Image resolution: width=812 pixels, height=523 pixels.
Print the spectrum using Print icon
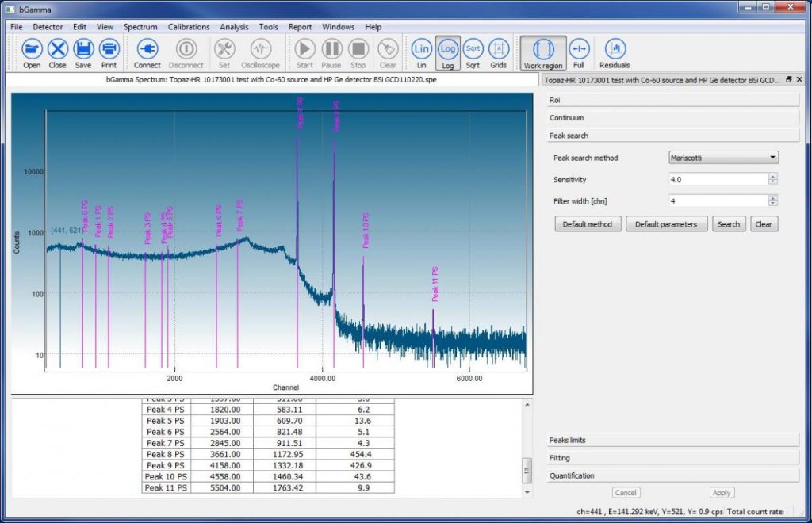[x=109, y=50]
